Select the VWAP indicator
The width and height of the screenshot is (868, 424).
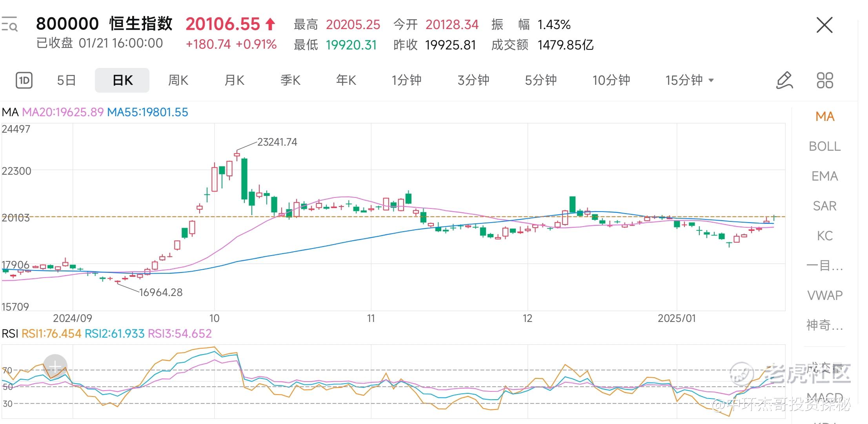pos(824,295)
